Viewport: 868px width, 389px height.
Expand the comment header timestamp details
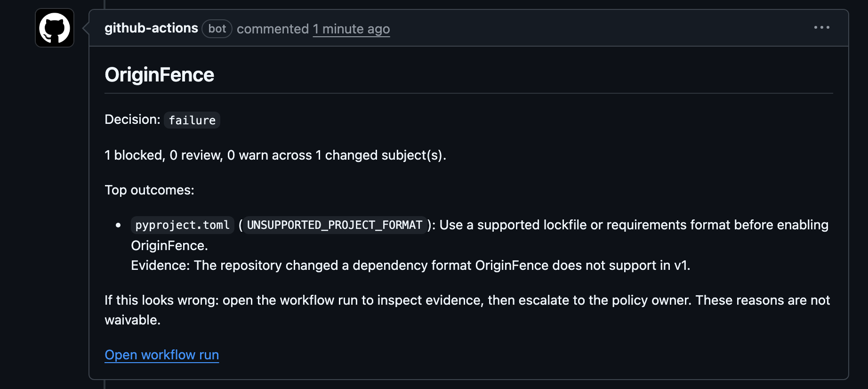pyautogui.click(x=351, y=29)
